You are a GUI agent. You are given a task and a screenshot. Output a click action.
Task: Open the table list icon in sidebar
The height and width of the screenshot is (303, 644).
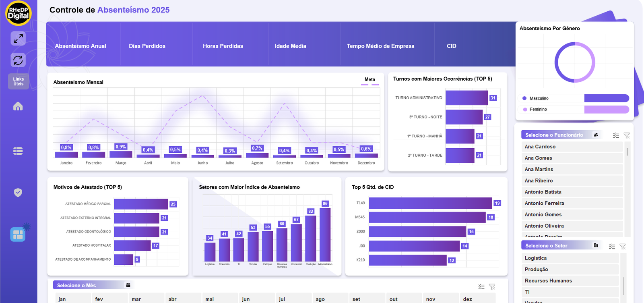pos(18,151)
